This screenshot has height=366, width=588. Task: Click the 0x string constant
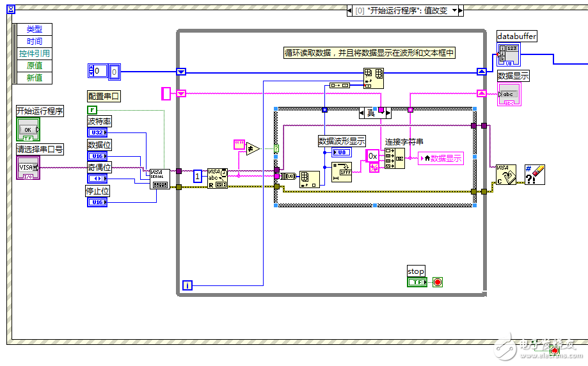pyautogui.click(x=373, y=156)
